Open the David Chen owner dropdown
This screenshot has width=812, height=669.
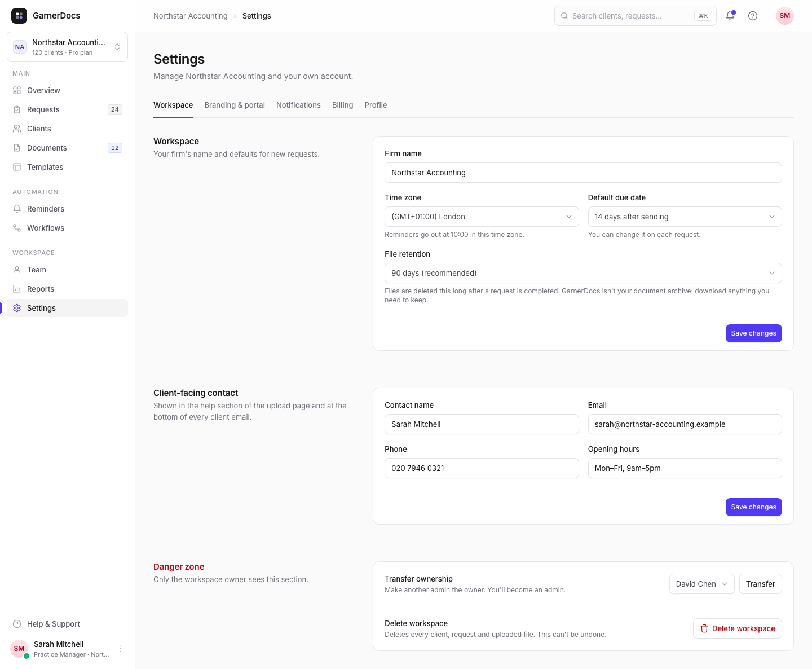pos(701,584)
